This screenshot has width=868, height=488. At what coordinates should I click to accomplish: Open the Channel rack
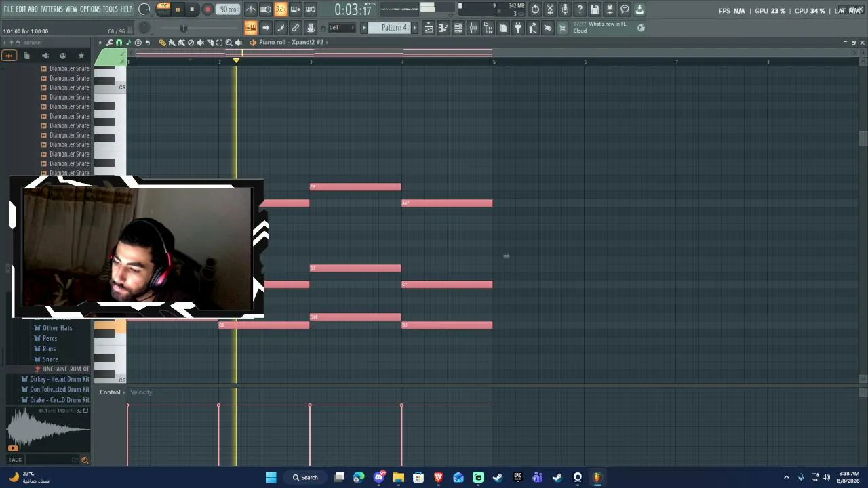click(458, 28)
